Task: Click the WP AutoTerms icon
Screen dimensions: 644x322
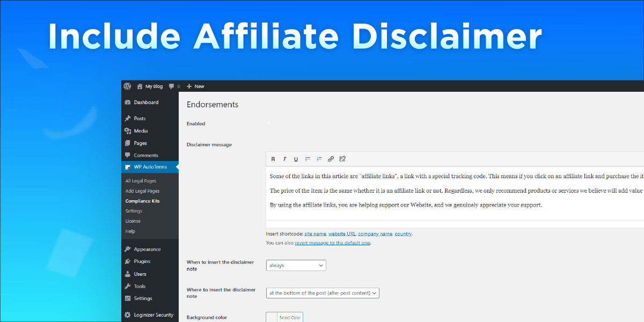Action: coord(128,167)
